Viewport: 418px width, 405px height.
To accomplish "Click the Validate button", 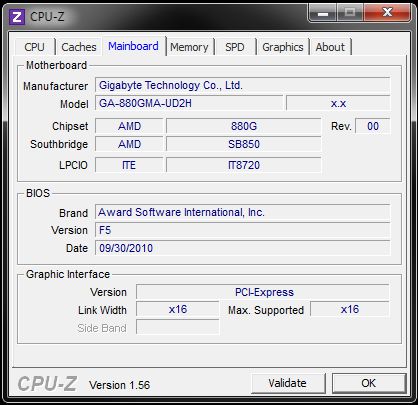I will [x=288, y=383].
